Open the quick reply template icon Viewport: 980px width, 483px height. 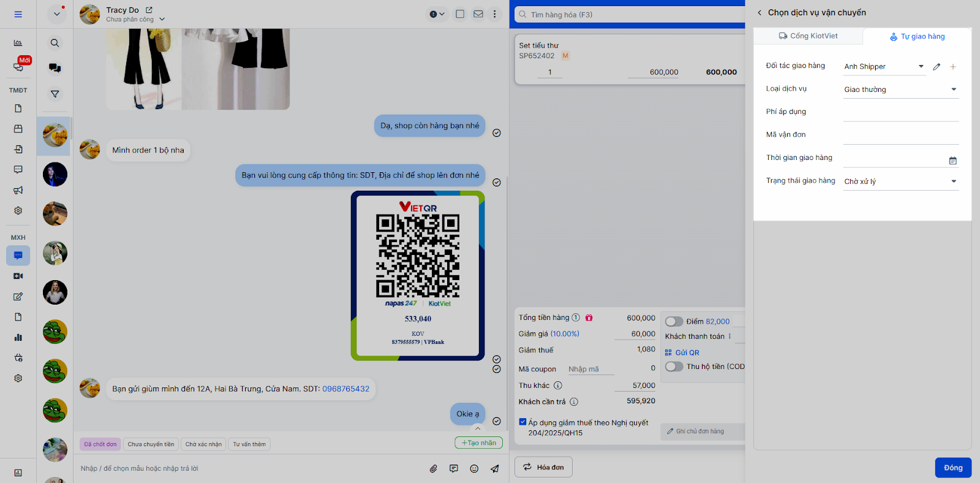pos(453,468)
